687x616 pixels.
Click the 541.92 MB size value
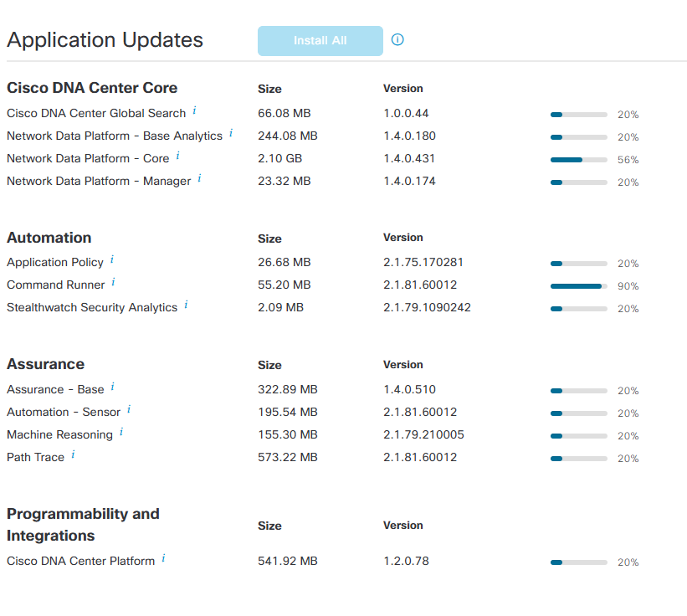coord(288,562)
